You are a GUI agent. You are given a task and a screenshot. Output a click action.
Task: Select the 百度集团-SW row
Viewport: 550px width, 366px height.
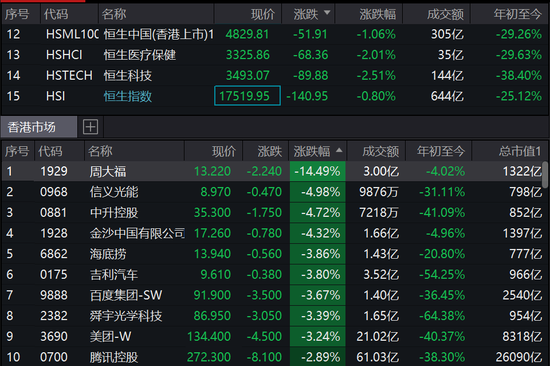tap(272, 295)
